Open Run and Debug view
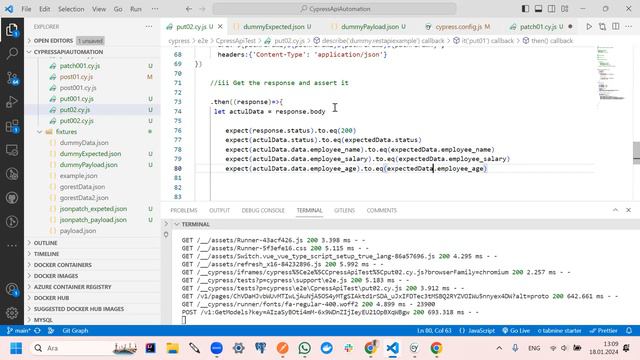The width and height of the screenshot is (640, 360). click(12, 102)
